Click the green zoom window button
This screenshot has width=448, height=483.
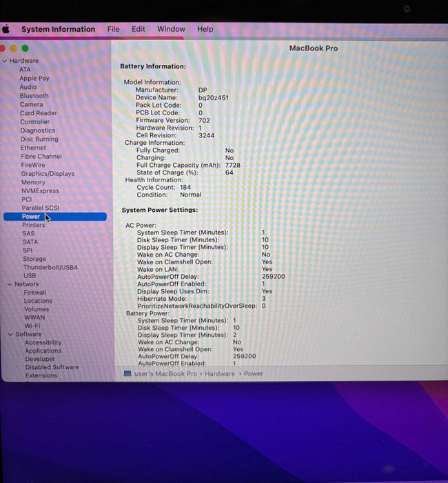[x=26, y=48]
